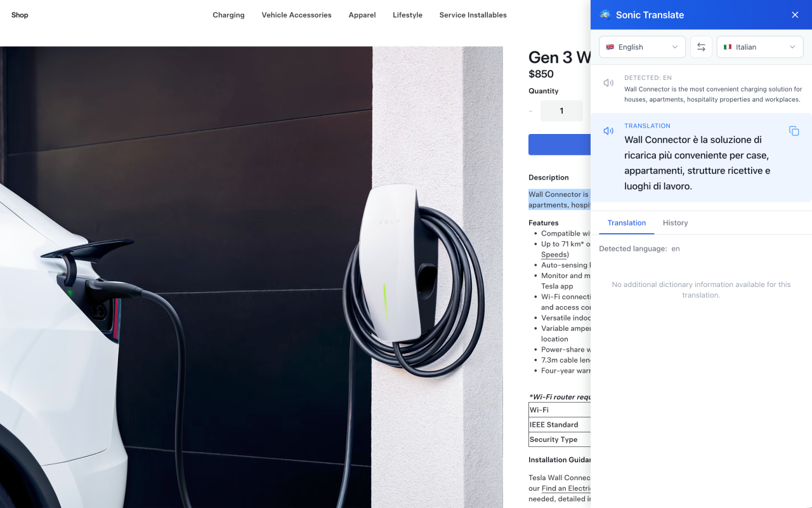Click the 'Detected language: en' line
812x508 pixels.
639,249
